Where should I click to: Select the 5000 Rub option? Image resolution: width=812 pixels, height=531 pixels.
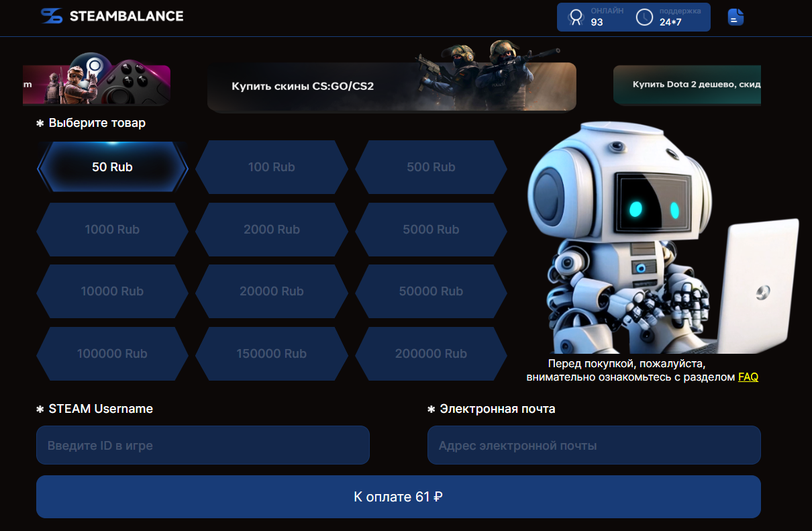pos(431,230)
